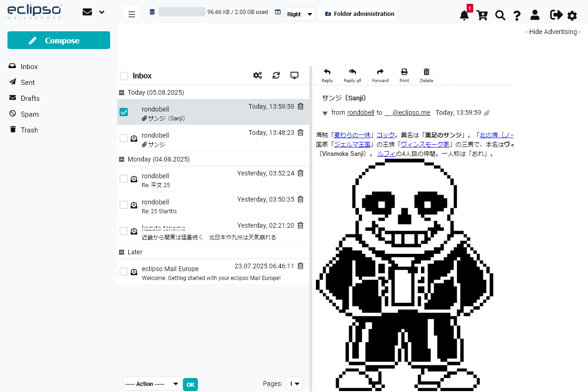Delete the 13:59:59 rondobell message via trash icon

tap(301, 106)
